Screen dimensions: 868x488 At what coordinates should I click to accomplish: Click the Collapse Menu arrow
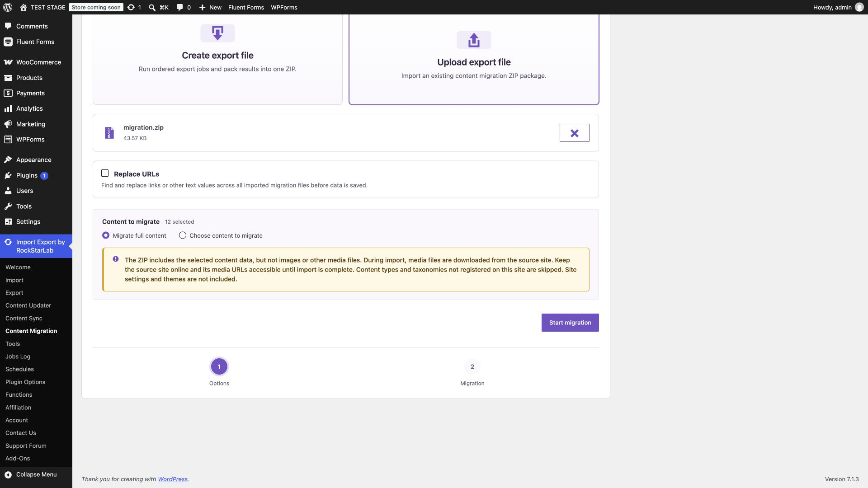click(8, 474)
